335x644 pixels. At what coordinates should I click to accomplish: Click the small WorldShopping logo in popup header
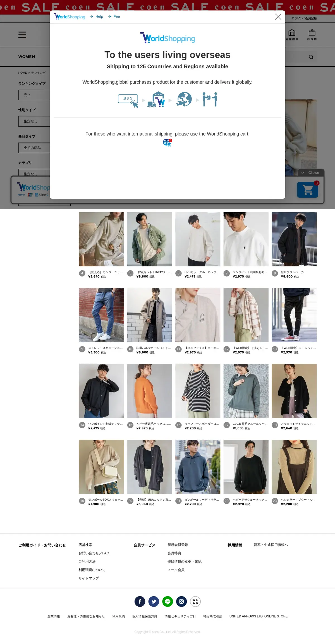click(x=70, y=17)
